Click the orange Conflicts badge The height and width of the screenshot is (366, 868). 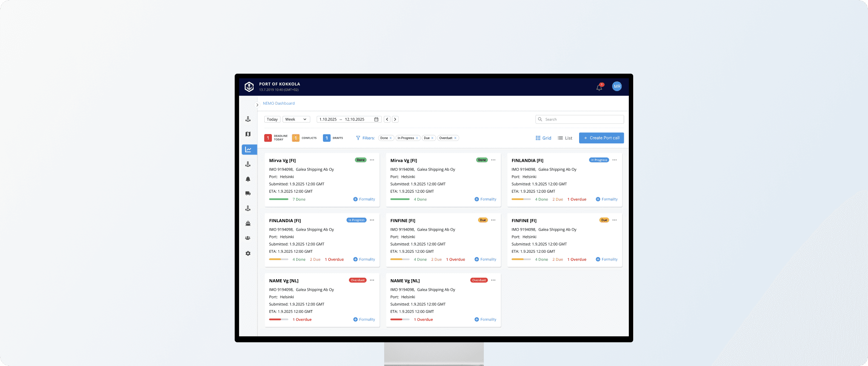(296, 138)
